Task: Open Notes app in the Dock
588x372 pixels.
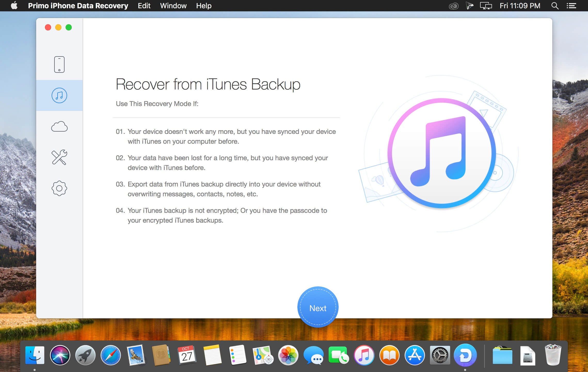Action: point(212,355)
